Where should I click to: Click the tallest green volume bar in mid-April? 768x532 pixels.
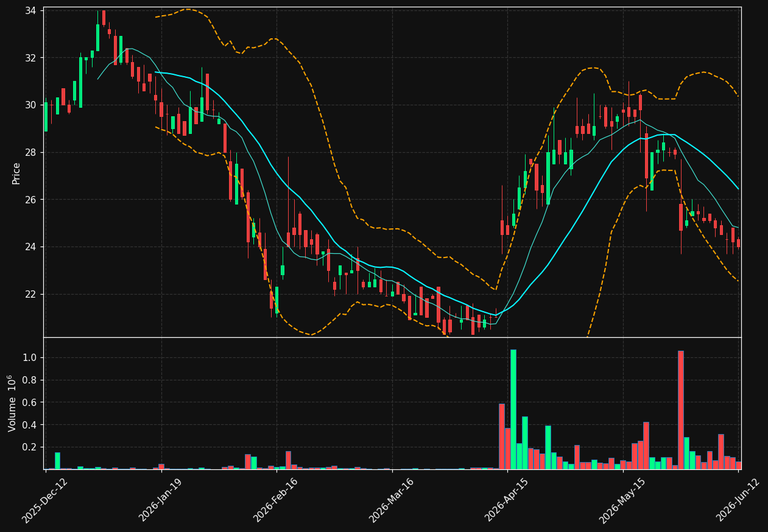[513, 409]
